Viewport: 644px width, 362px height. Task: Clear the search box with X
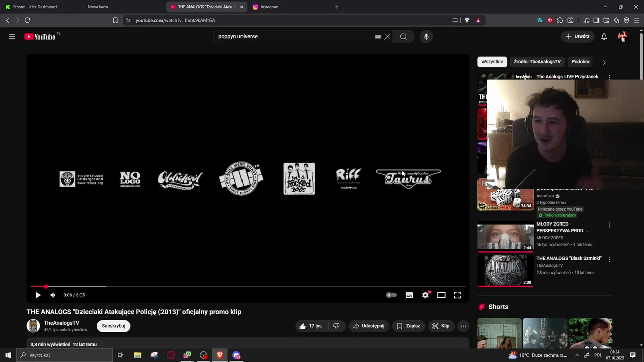(x=387, y=36)
